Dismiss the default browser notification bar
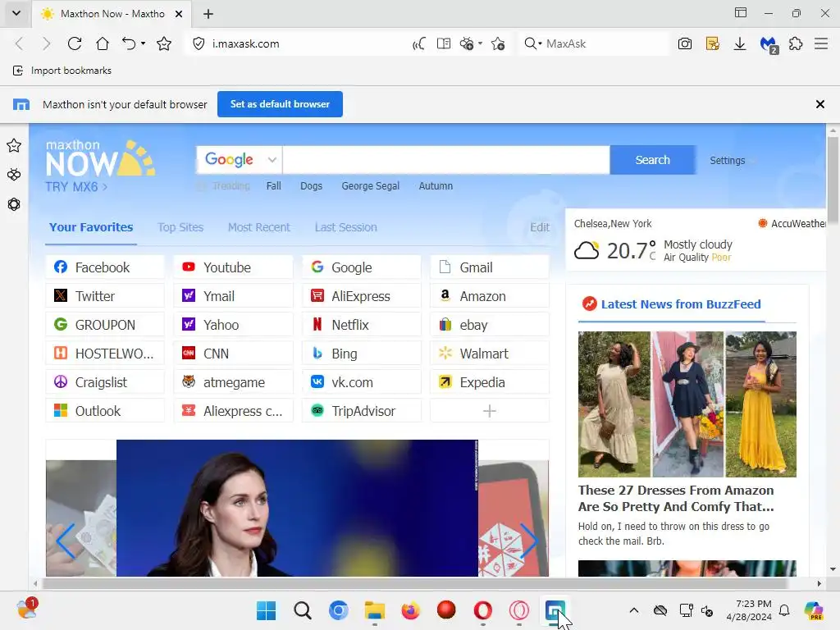Screen dimensions: 840x630 pos(819,104)
